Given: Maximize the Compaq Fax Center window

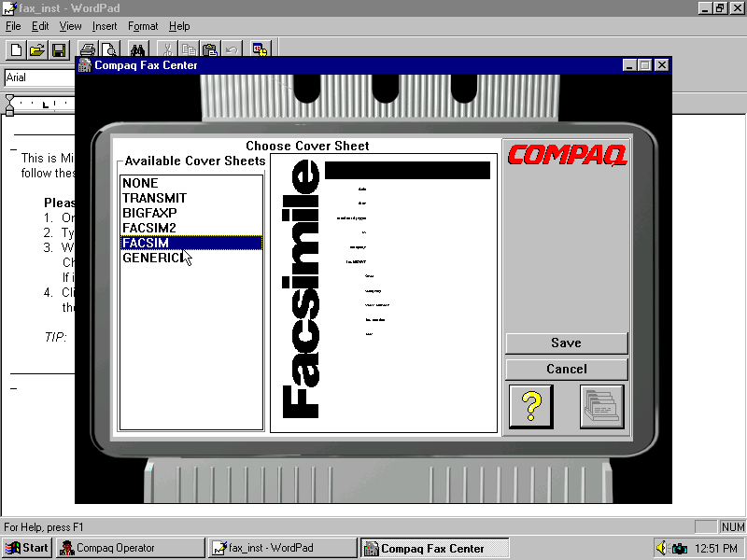Looking at the screenshot, I should coord(644,65).
